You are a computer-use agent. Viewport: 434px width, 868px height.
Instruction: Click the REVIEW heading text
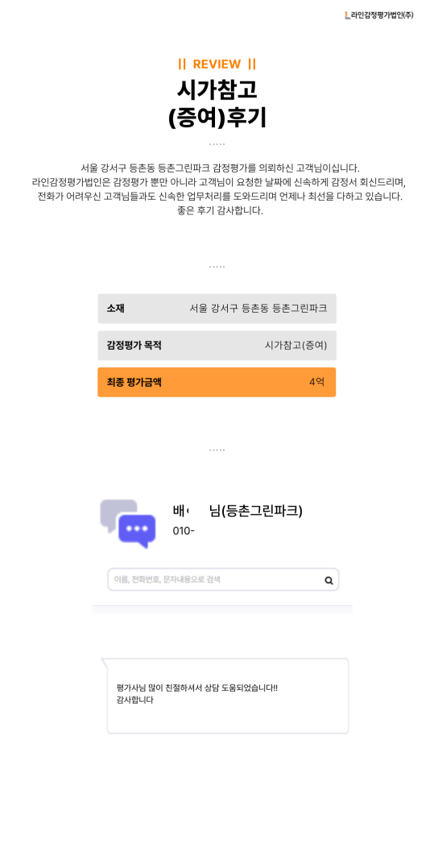click(x=217, y=64)
